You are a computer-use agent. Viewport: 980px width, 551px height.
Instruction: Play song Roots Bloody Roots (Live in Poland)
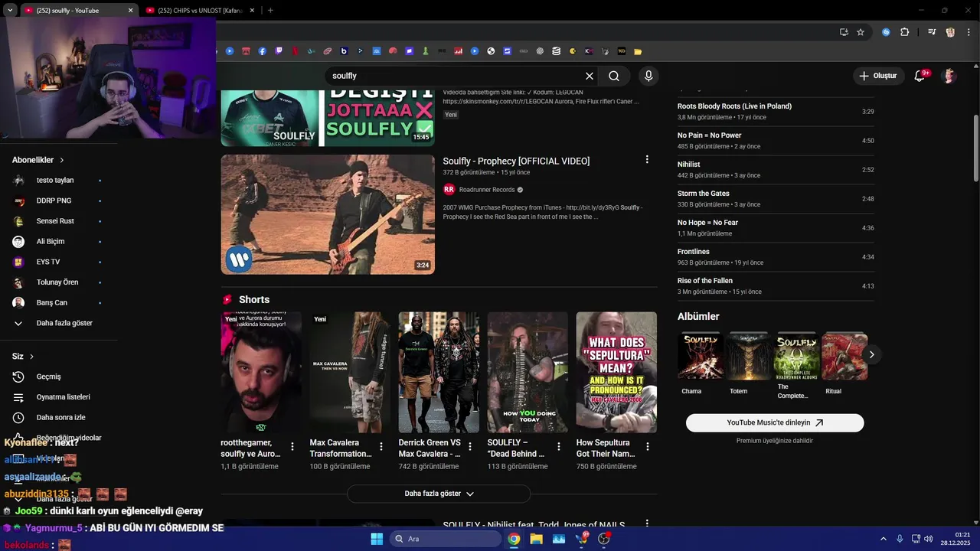[x=776, y=112]
